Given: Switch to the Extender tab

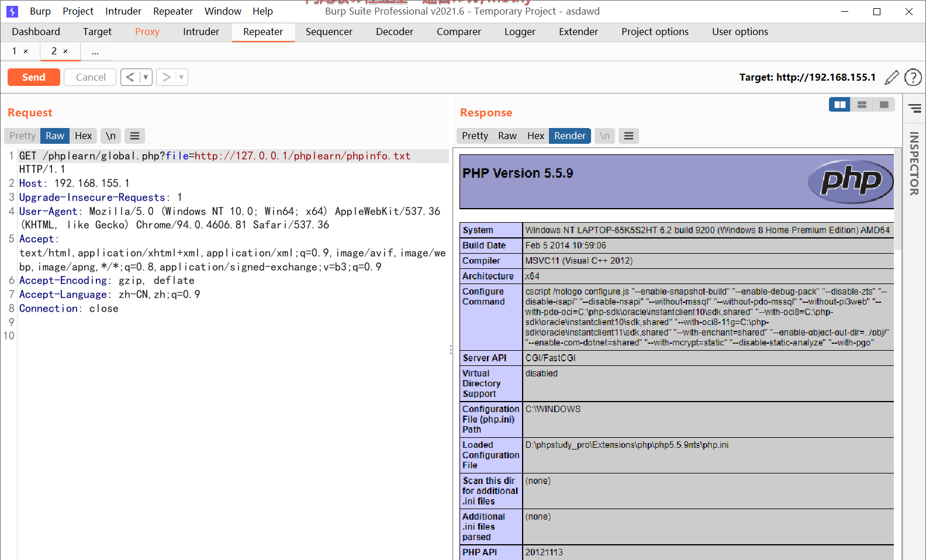Looking at the screenshot, I should click(578, 32).
